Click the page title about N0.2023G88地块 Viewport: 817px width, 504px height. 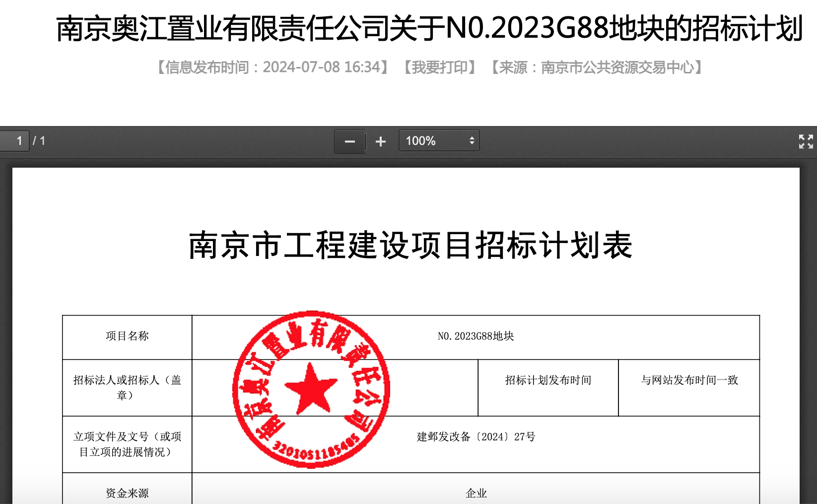(x=429, y=28)
